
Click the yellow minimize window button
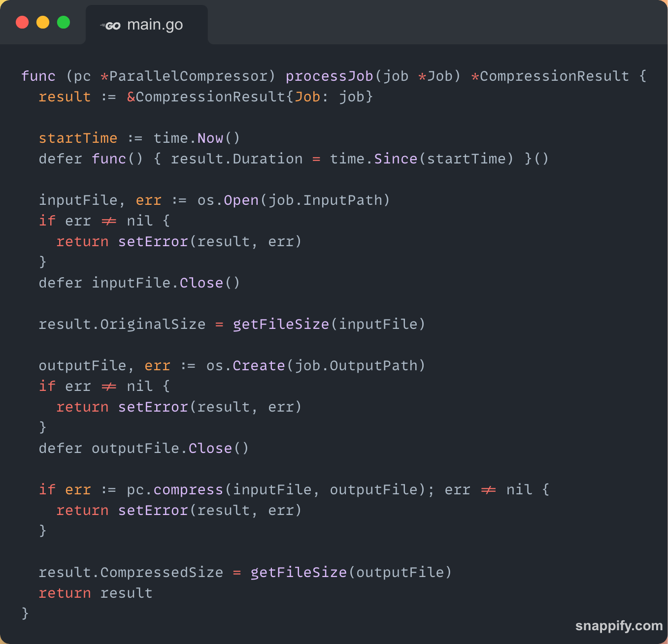pyautogui.click(x=43, y=22)
